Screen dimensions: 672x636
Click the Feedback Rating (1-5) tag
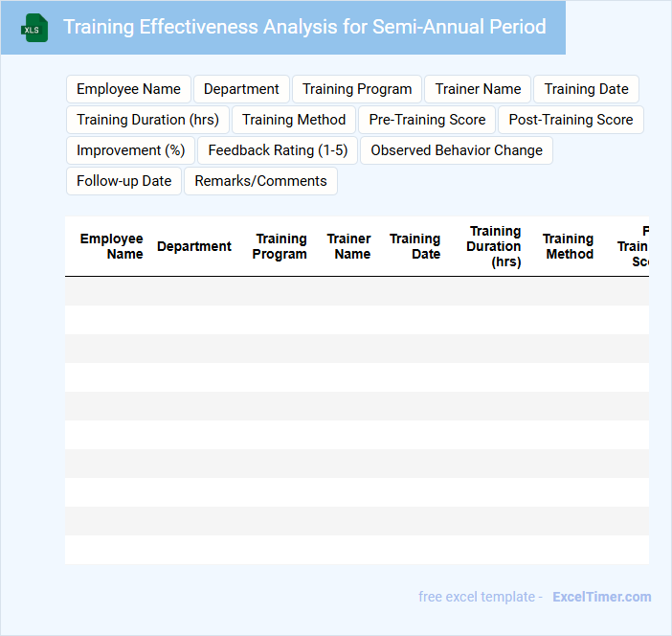[x=278, y=150]
